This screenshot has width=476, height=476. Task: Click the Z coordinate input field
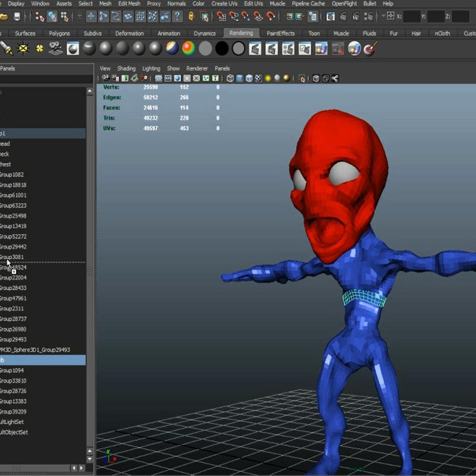click(x=460, y=17)
